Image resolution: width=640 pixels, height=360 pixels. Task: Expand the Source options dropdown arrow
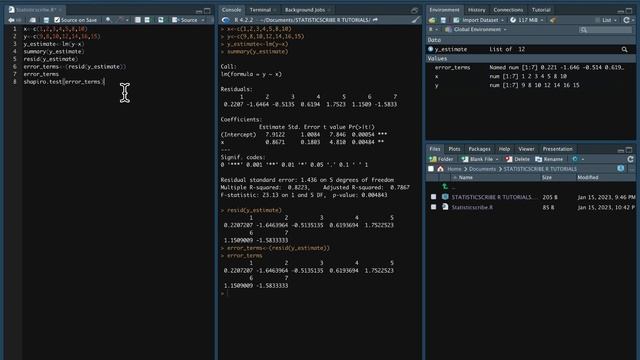pyautogui.click(x=203, y=20)
